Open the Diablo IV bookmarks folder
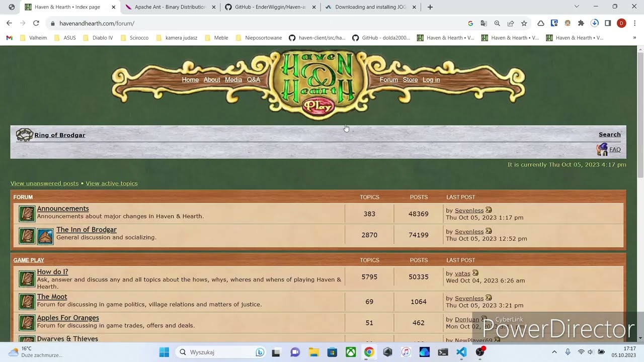The height and width of the screenshot is (362, 644). pos(98,38)
